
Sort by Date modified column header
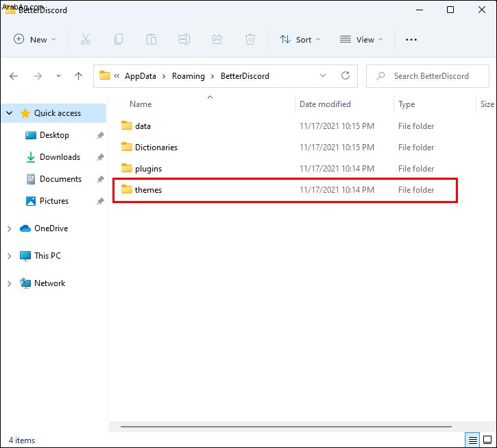coord(325,104)
